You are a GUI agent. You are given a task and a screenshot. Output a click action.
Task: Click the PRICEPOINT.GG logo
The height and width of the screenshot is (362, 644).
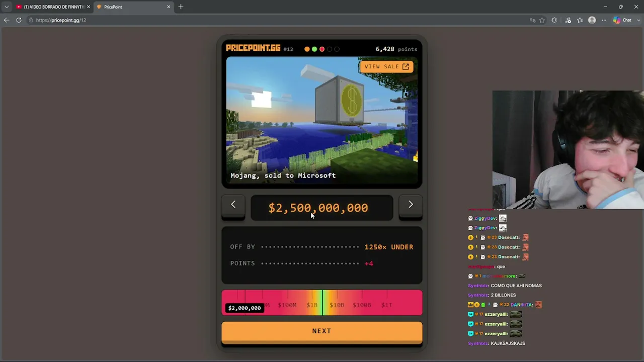click(x=253, y=48)
